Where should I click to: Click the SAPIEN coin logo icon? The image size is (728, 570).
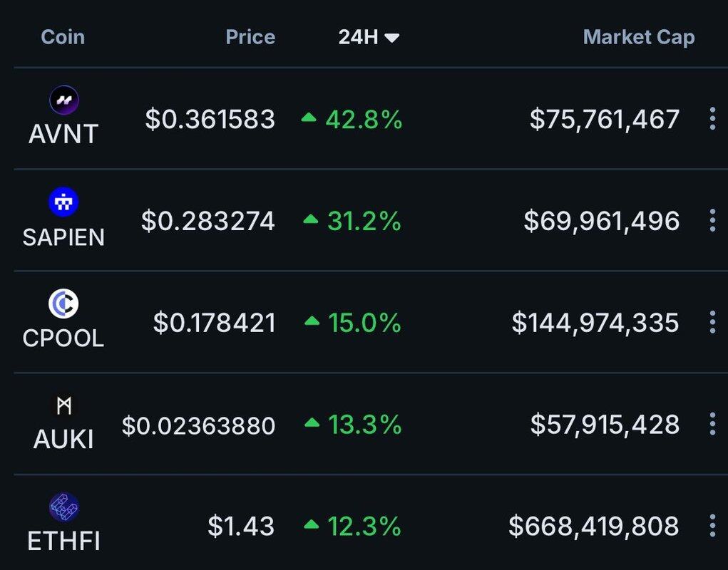[x=63, y=202]
